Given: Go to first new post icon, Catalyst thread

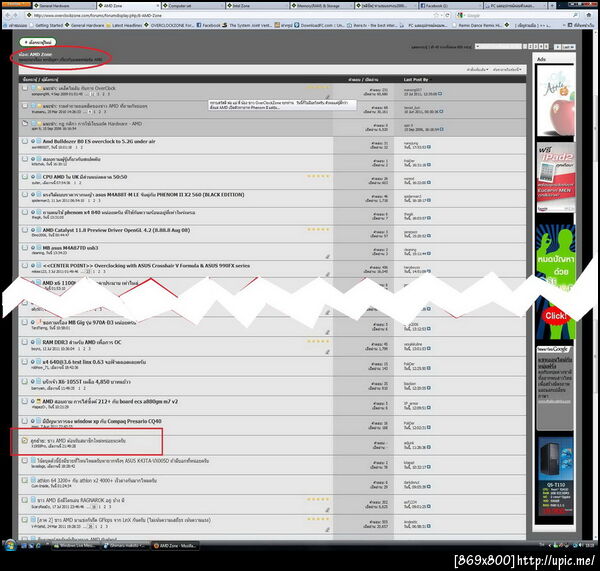Looking at the screenshot, I should click(x=33, y=230).
